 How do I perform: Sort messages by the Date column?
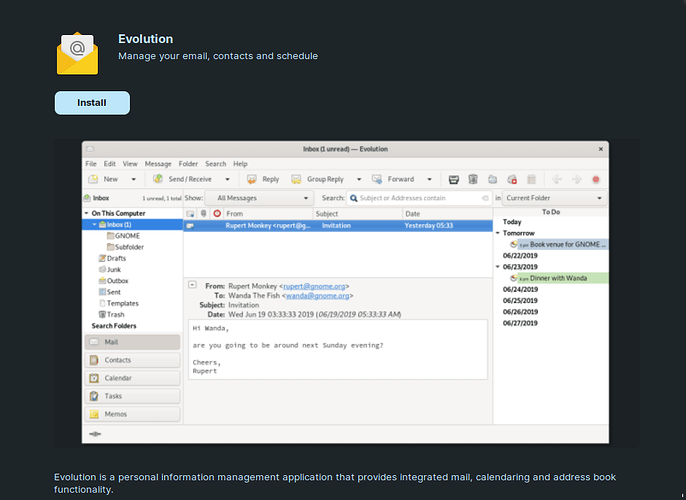[448, 214]
